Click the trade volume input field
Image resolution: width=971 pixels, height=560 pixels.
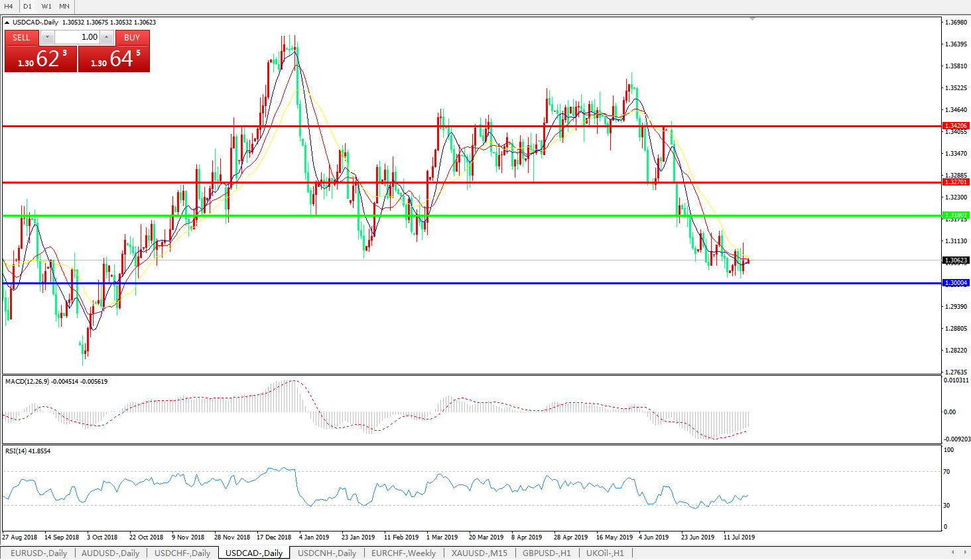pyautogui.click(x=77, y=38)
